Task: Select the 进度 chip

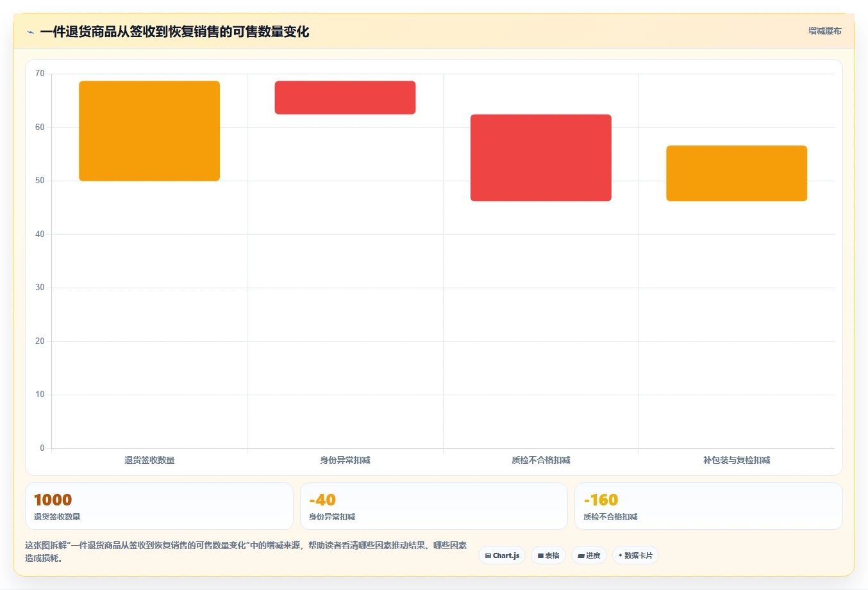Action: point(589,555)
